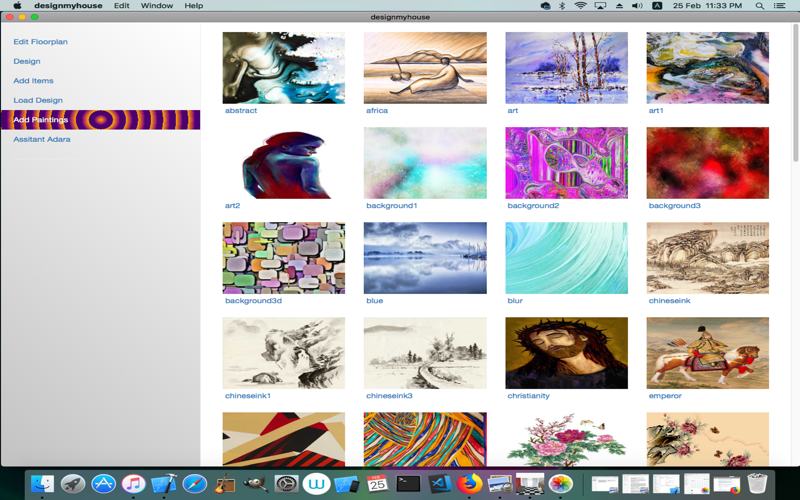Launch Launchpad rocket icon in dock
800x500 pixels.
point(73,483)
